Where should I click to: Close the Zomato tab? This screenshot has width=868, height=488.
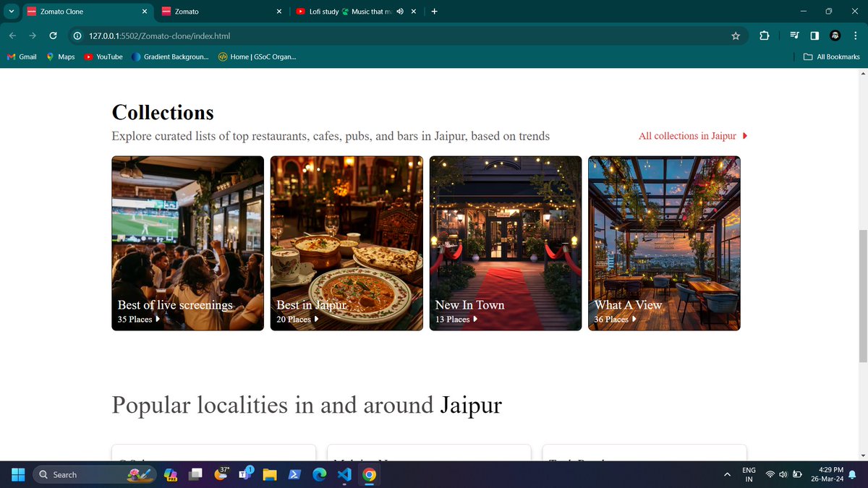click(x=280, y=12)
